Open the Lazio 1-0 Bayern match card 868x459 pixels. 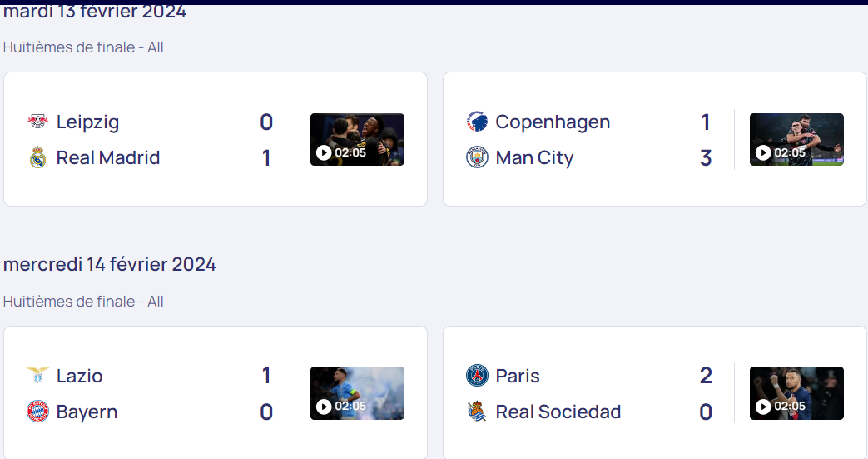(216, 393)
